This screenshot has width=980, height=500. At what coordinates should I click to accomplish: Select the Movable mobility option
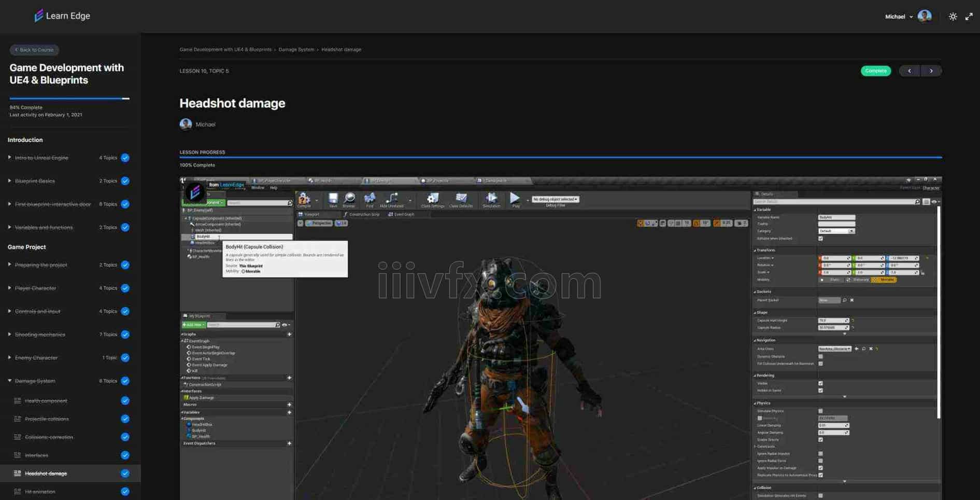pyautogui.click(x=884, y=280)
